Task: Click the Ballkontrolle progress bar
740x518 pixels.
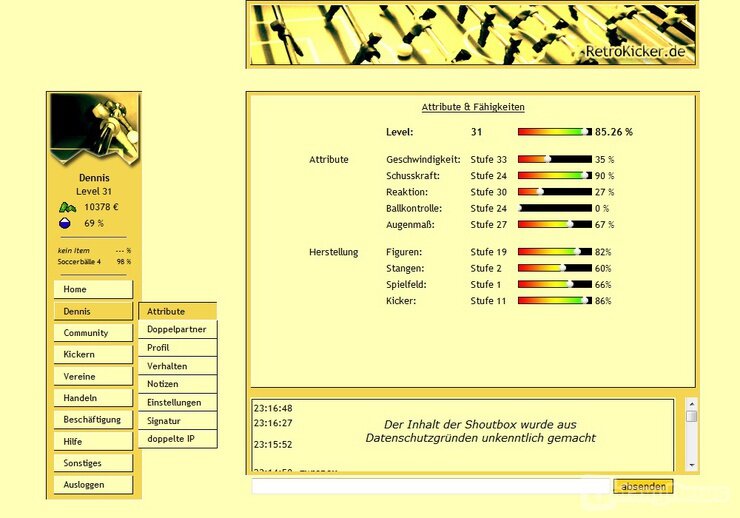Action: pyautogui.click(x=555, y=208)
